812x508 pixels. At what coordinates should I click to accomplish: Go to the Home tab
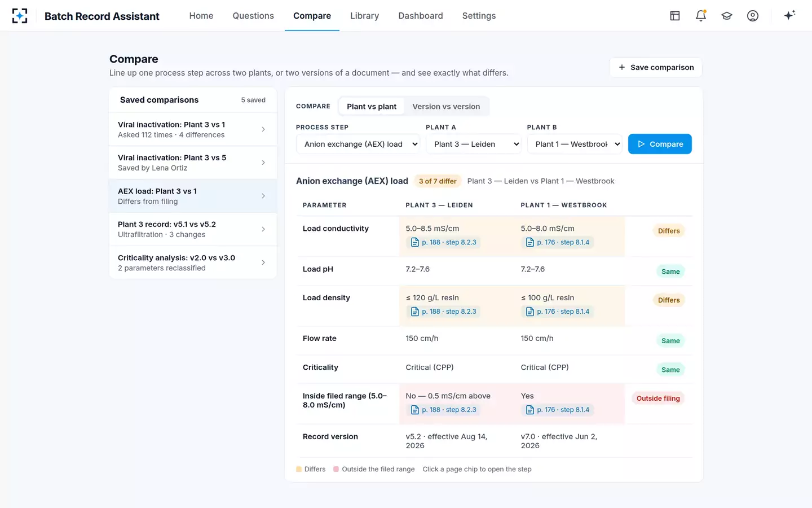(201, 16)
